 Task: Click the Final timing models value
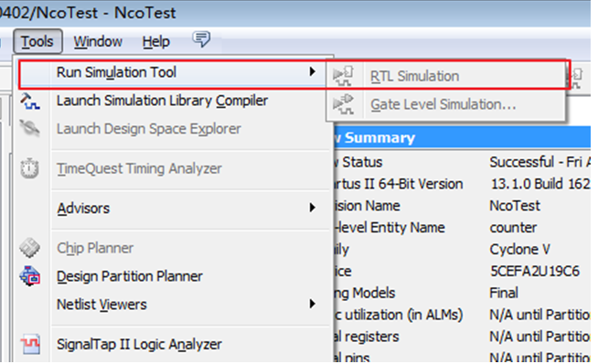point(504,293)
